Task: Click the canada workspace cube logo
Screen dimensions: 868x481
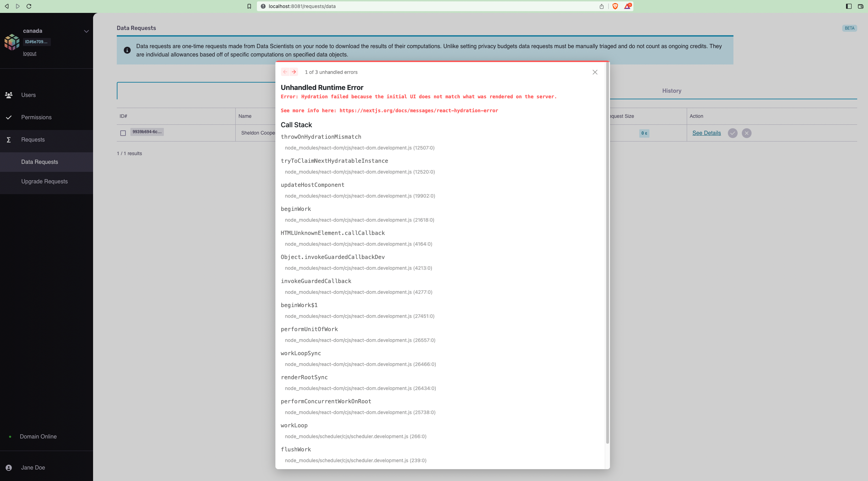Action: (x=12, y=42)
